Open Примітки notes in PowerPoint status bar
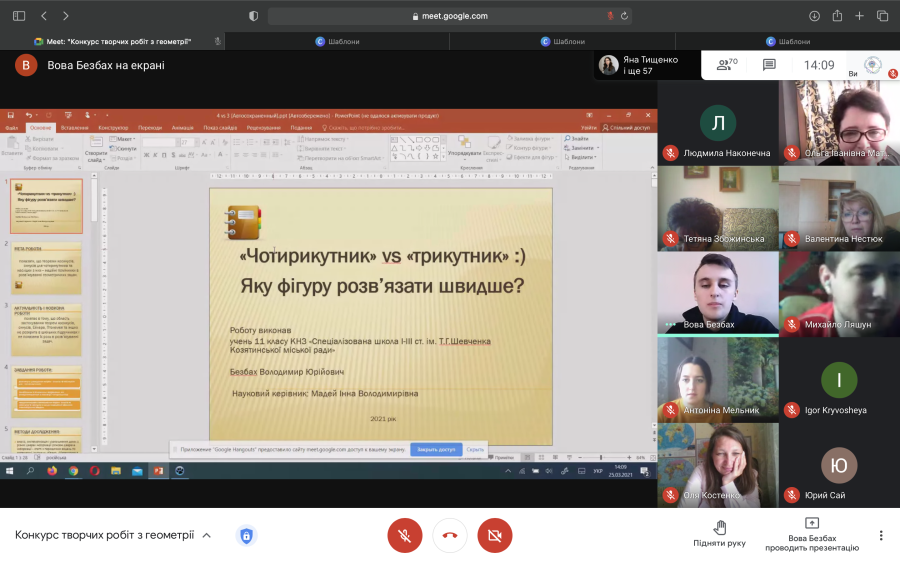900x563 pixels. (501, 457)
